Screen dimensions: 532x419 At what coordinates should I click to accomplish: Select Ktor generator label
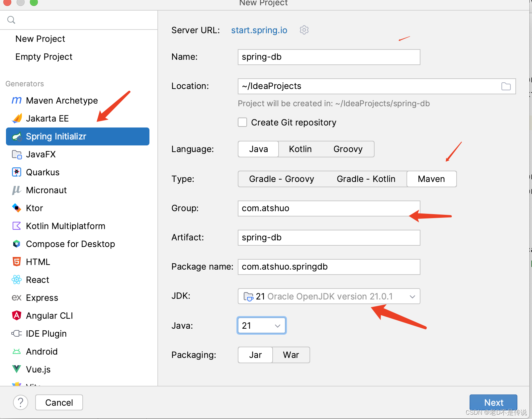click(x=35, y=208)
